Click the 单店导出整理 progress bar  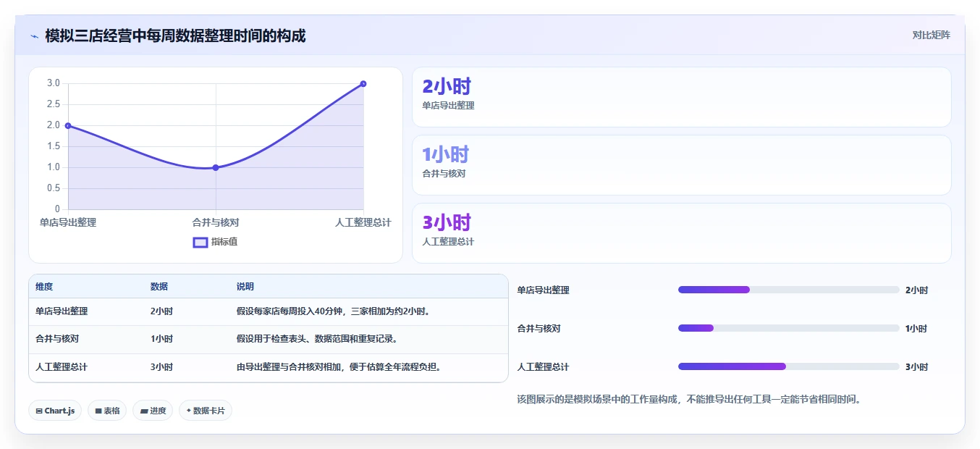pyautogui.click(x=789, y=290)
